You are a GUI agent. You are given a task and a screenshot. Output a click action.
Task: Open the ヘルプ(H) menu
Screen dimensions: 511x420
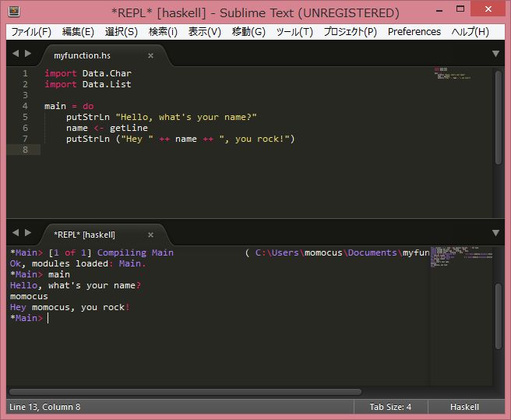click(x=470, y=32)
